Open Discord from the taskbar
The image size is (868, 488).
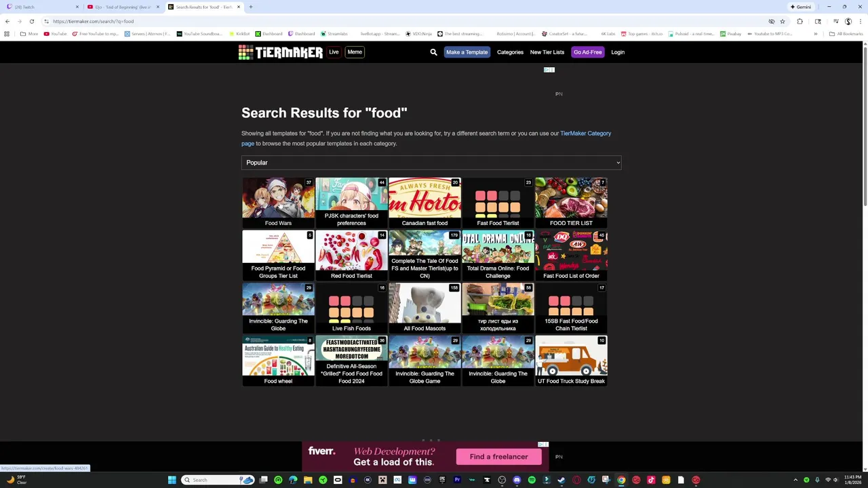tap(517, 480)
